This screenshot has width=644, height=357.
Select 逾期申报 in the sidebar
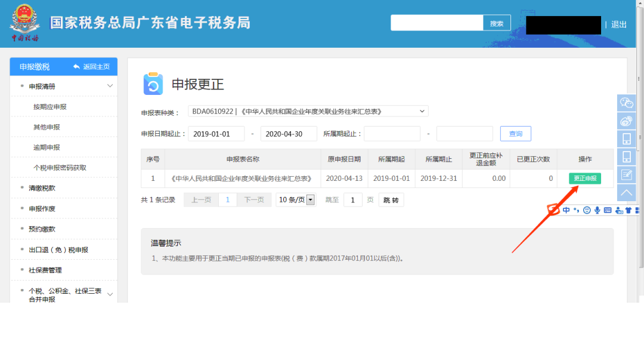[x=47, y=147]
